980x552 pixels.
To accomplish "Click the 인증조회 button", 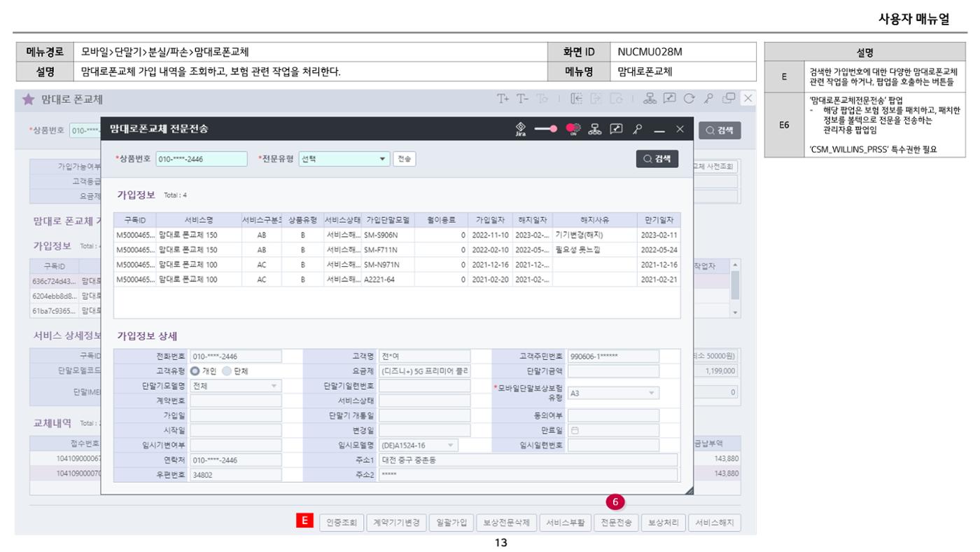I will click(342, 522).
